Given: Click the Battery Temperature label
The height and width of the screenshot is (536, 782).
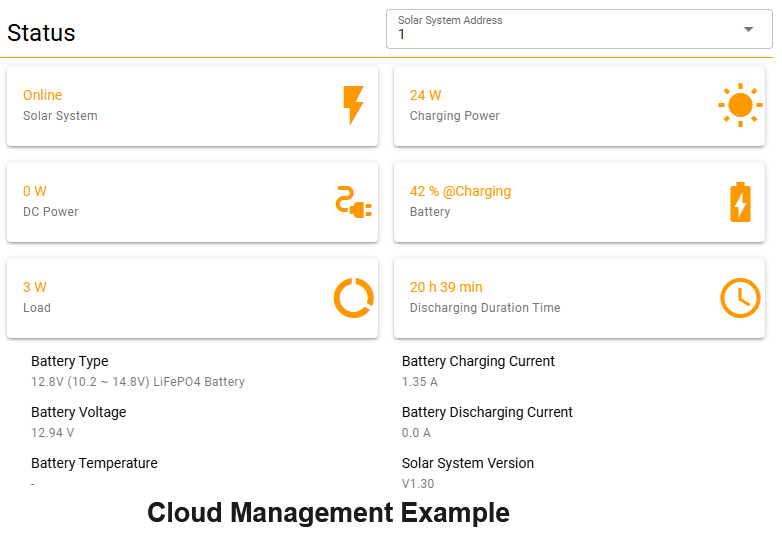Looking at the screenshot, I should coord(94,463).
